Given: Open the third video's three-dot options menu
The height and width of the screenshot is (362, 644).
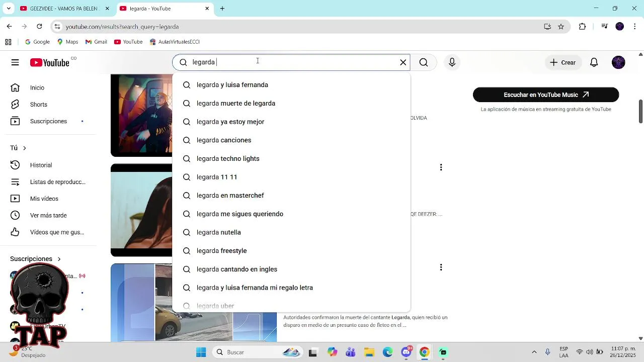Looking at the screenshot, I should coord(441,267).
